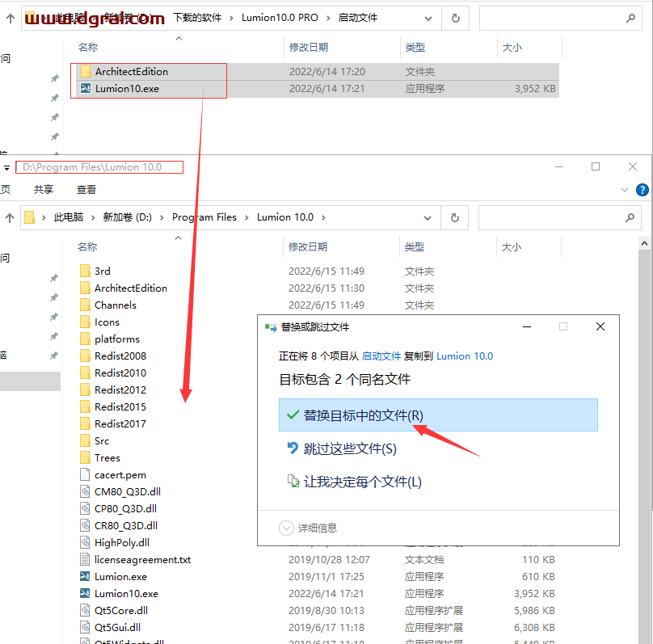
Task: Click Program Files in the lower breadcrumb
Action: [x=204, y=217]
